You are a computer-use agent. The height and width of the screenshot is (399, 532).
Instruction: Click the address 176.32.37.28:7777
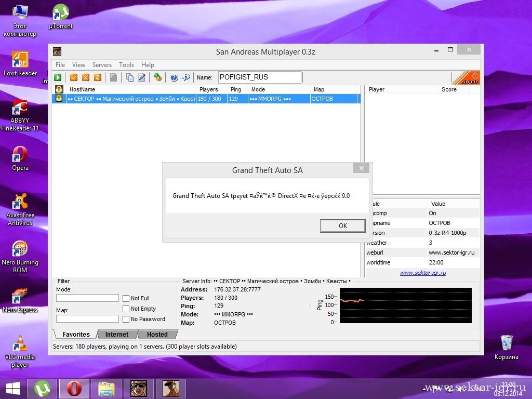tap(237, 289)
